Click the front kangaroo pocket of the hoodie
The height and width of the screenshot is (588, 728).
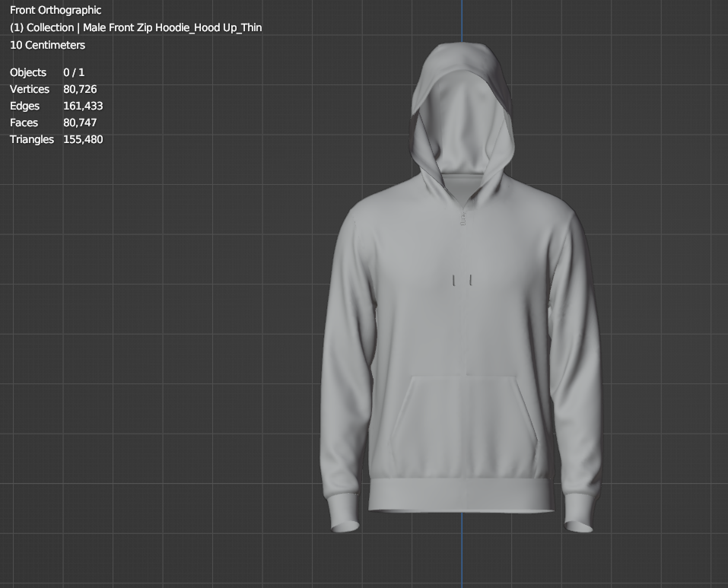click(x=464, y=427)
